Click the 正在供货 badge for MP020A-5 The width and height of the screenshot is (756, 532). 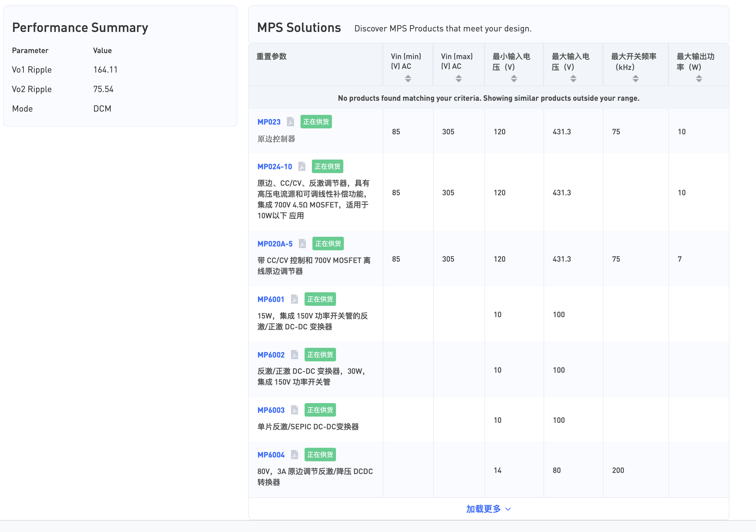[328, 244]
